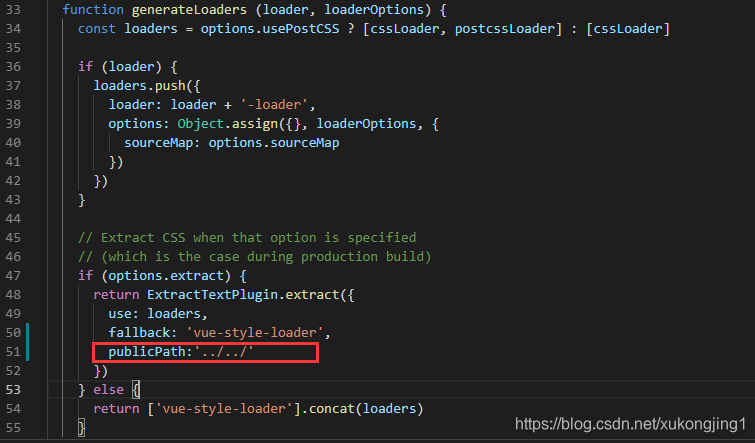The width and height of the screenshot is (755, 443).
Task: Click 'concat(loaders)' call on line 54
Action: pos(366,409)
